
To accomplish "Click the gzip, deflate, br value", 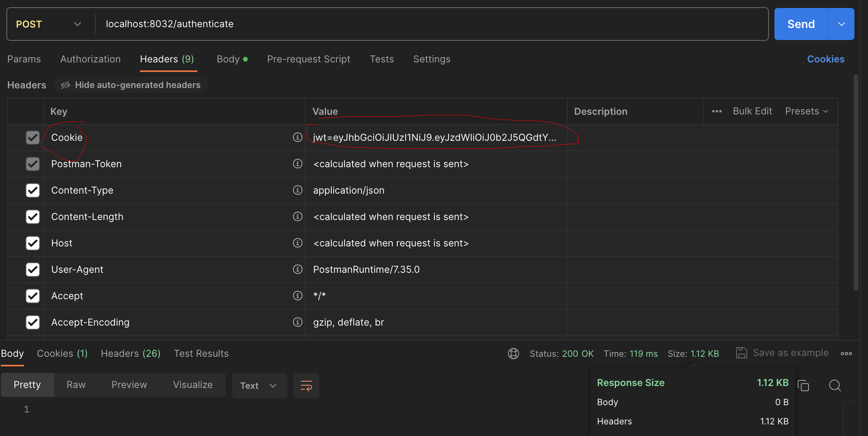I will pyautogui.click(x=348, y=322).
